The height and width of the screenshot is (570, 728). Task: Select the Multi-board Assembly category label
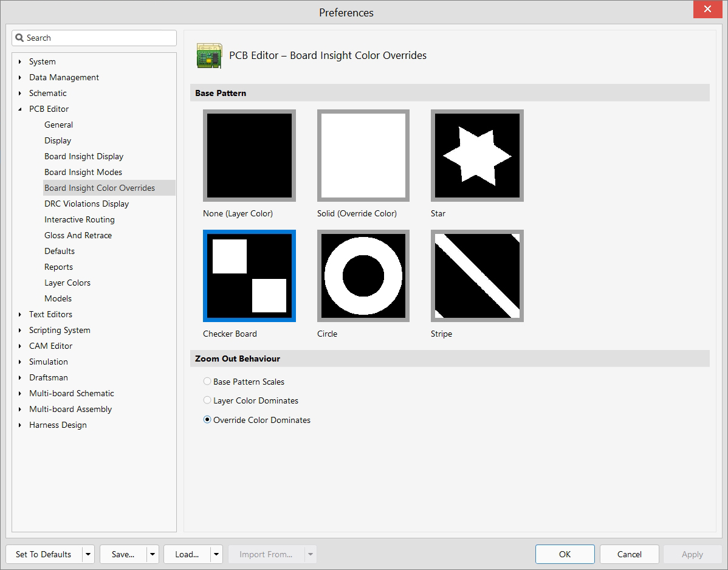point(70,410)
